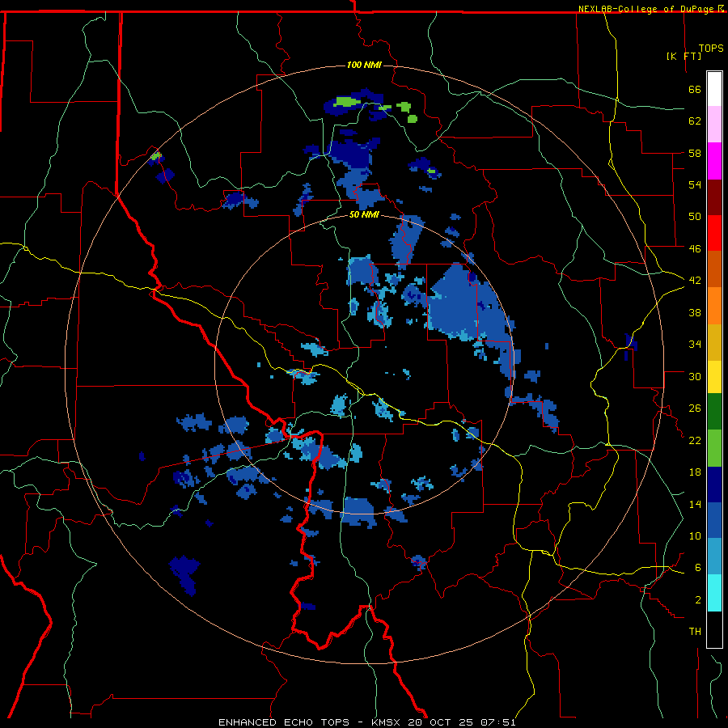The height and width of the screenshot is (728, 728).
Task: Click the Enhanced Echo Tops KMSX caption
Action: (x=366, y=722)
